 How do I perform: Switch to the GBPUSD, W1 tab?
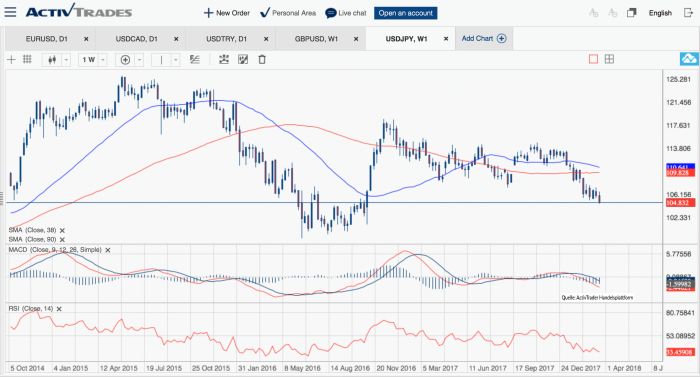tap(316, 39)
